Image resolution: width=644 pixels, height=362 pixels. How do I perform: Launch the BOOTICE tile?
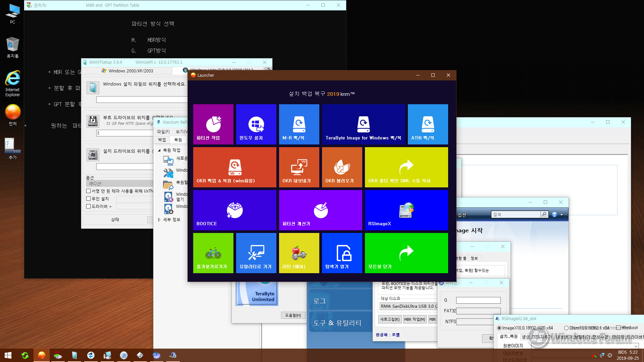[x=234, y=210]
